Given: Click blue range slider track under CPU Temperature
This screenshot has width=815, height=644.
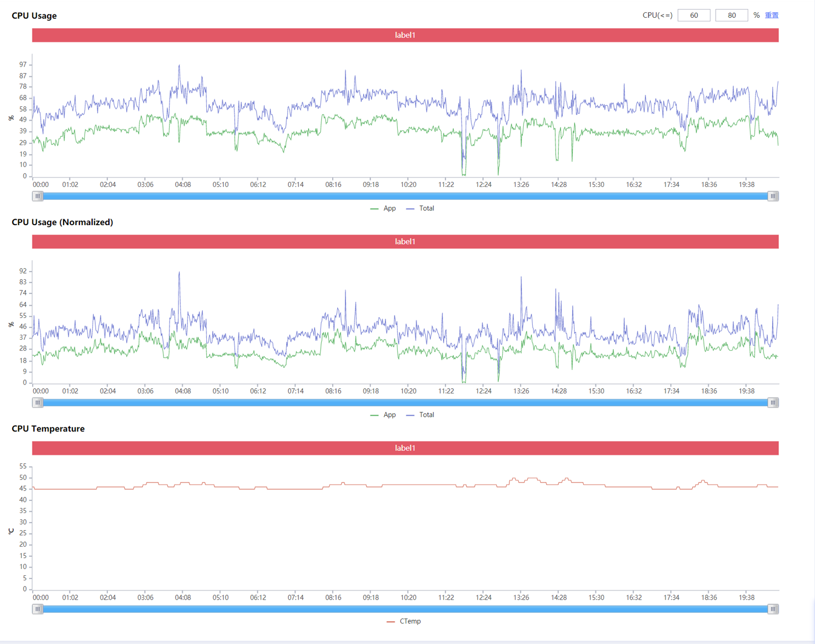Looking at the screenshot, I should (405, 609).
